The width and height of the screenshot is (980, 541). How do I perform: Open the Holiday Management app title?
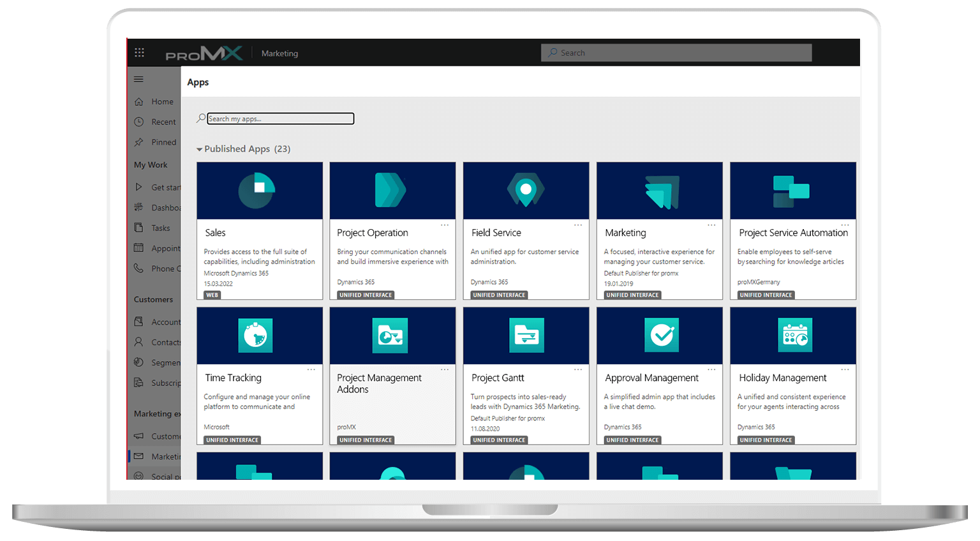(x=783, y=378)
